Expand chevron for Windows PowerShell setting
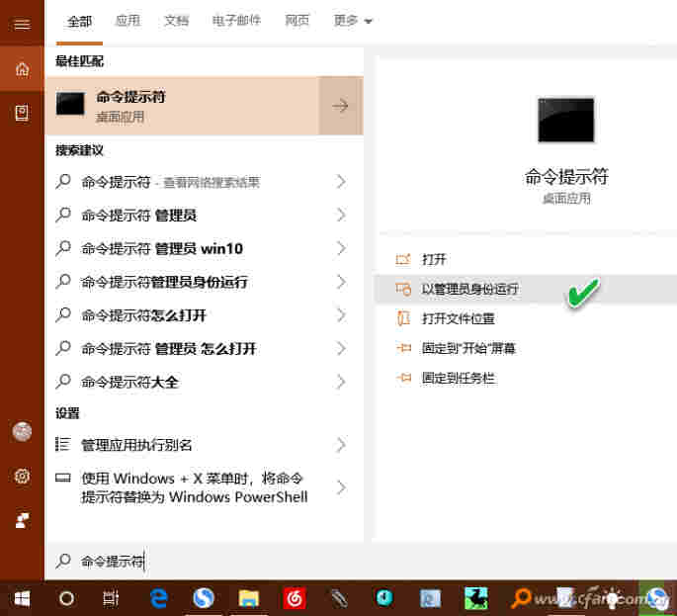Image resolution: width=677 pixels, height=616 pixels. point(341,487)
